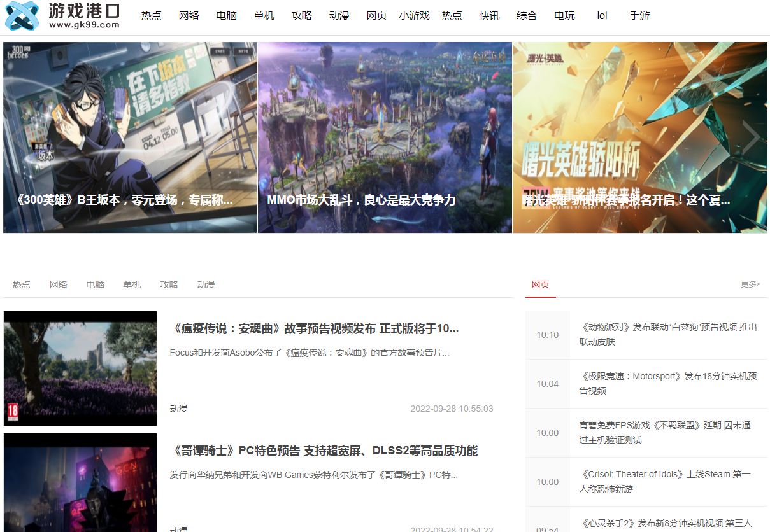Open the first 热点 nav item
Screen dimensions: 770x532
click(151, 16)
